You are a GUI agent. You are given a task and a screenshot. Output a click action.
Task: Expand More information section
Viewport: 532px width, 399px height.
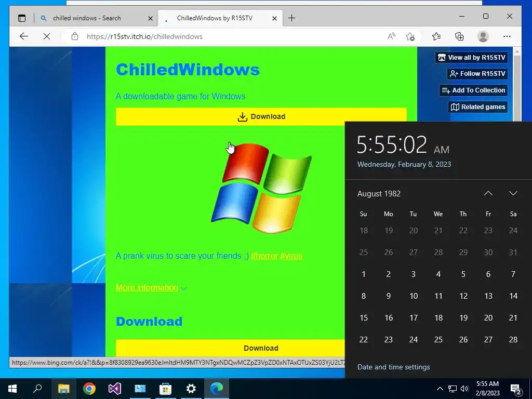(151, 288)
